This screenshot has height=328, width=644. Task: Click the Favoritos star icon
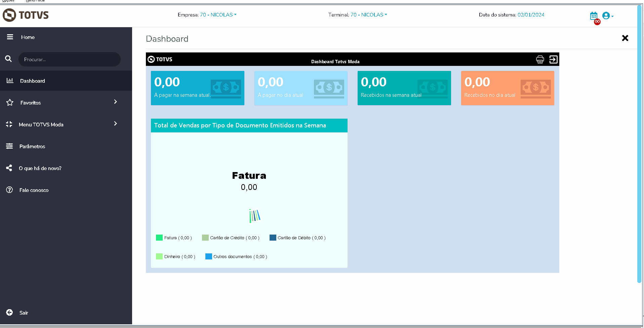(10, 102)
